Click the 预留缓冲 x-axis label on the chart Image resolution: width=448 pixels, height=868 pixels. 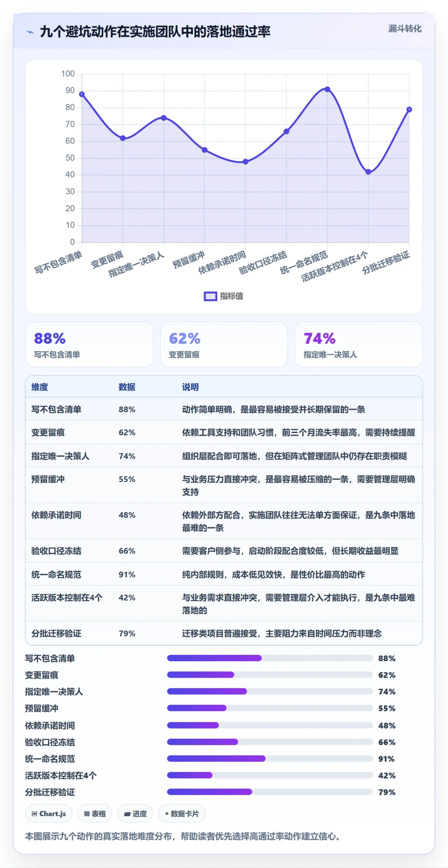pos(189,260)
